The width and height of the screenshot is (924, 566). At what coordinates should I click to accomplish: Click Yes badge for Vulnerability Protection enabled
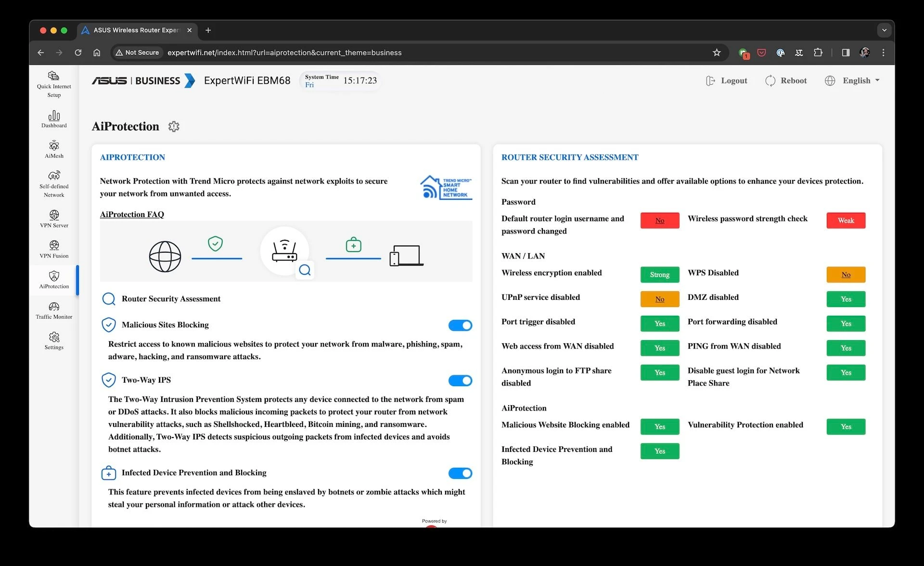pos(846,427)
